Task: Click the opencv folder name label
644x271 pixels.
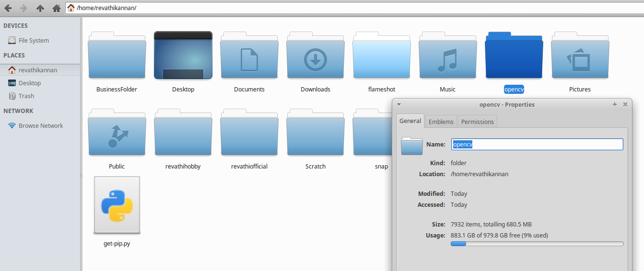Action: tap(514, 89)
